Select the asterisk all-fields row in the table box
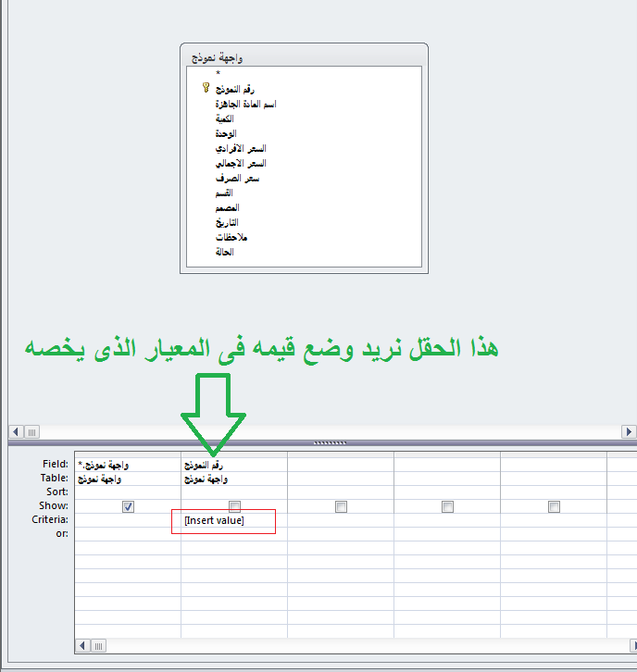Image resolution: width=637 pixels, height=672 pixels. [218, 74]
